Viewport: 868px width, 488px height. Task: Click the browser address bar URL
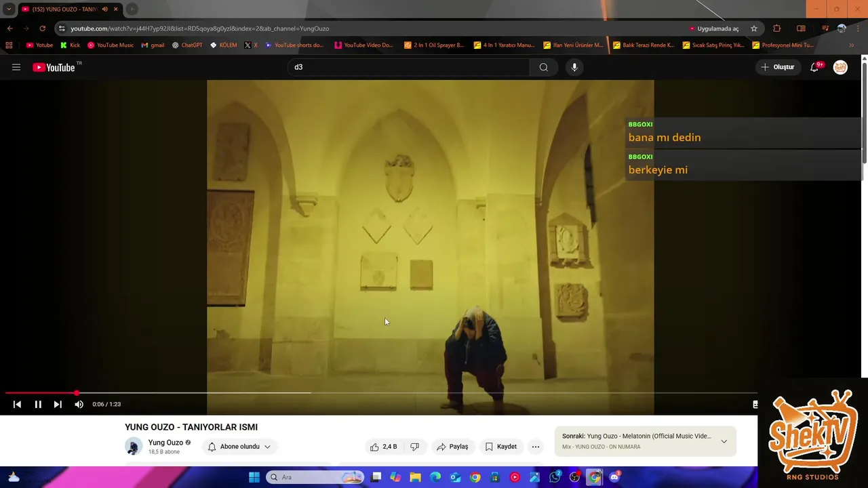tap(199, 28)
